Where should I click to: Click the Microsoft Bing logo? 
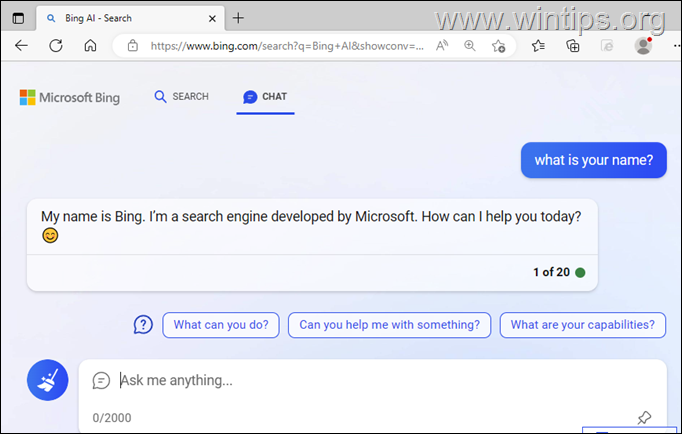point(70,97)
